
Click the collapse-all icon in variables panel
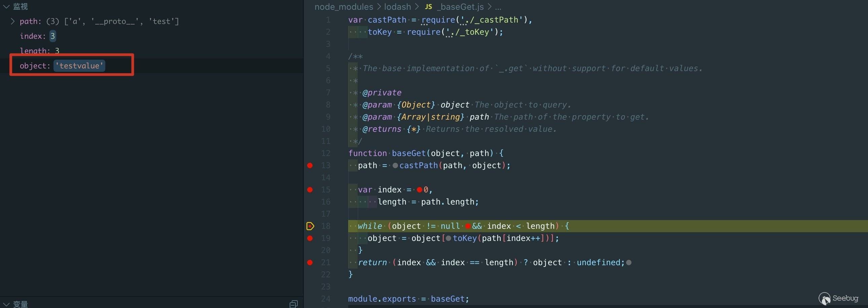coord(293,304)
